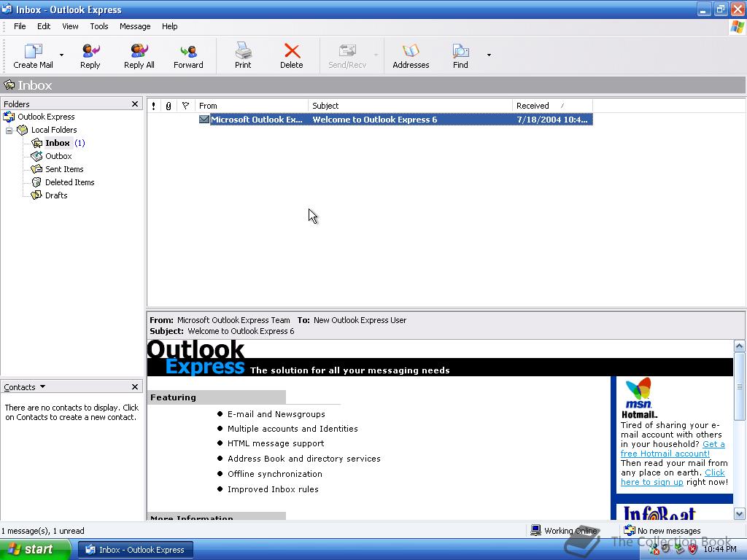
Task: Open the Addresses book icon
Action: 411,50
